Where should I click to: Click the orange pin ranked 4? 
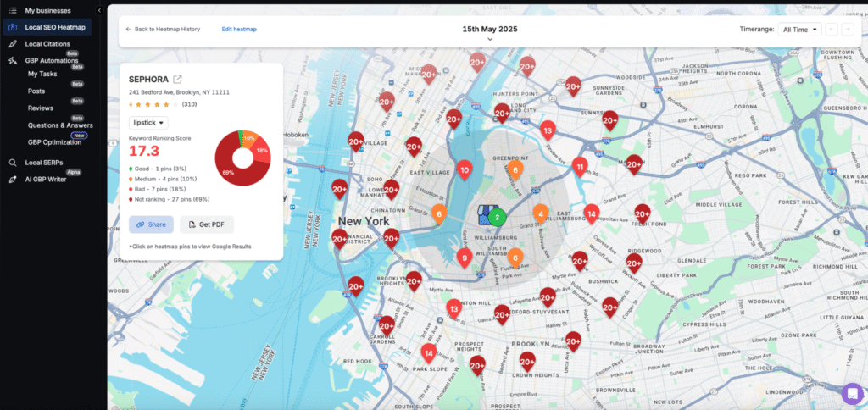pos(541,213)
